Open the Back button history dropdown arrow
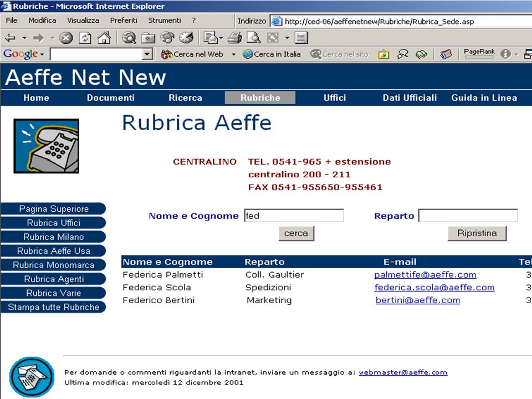 [x=24, y=38]
